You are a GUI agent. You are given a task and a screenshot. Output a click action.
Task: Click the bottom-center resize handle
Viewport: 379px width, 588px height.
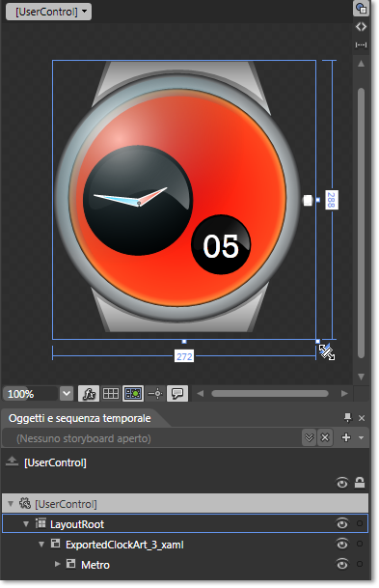click(x=184, y=341)
